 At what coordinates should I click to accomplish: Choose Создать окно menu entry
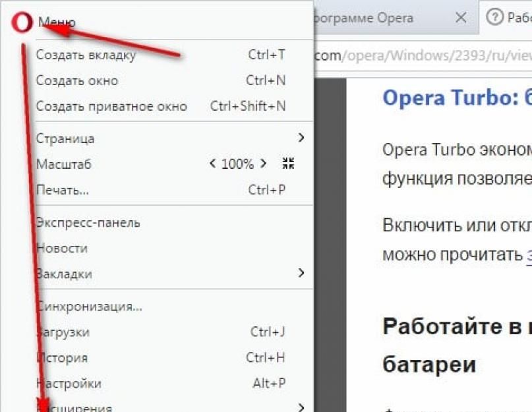pos(174,80)
